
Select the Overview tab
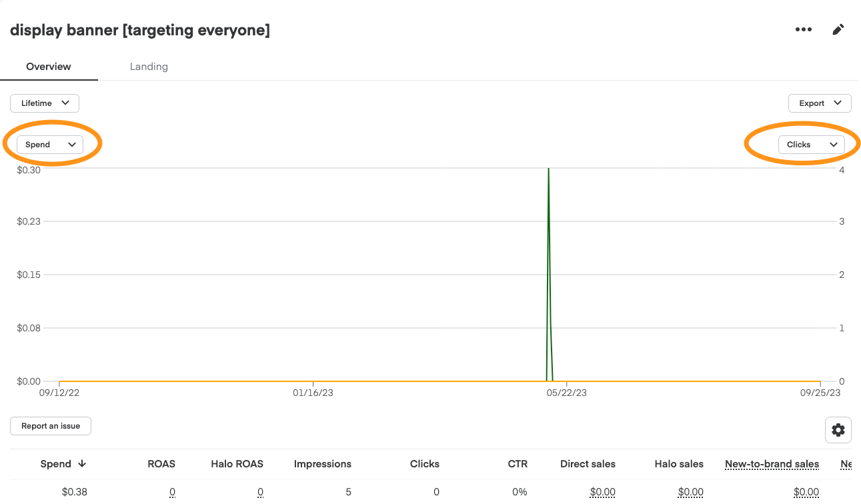tap(48, 66)
